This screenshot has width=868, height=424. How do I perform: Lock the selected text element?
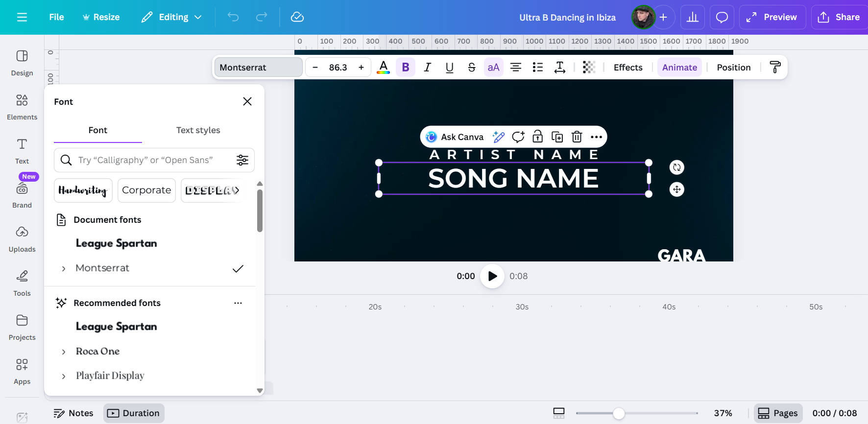click(x=538, y=137)
